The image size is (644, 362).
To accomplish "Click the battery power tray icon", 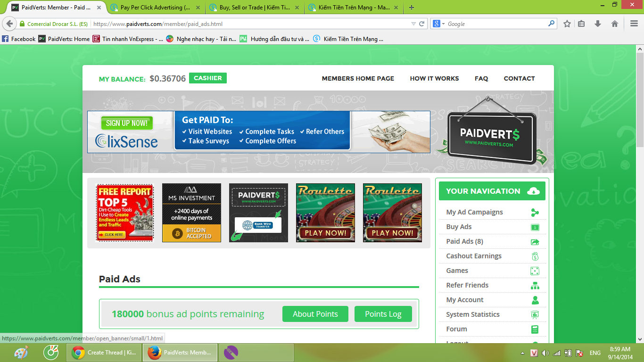I will (568, 353).
